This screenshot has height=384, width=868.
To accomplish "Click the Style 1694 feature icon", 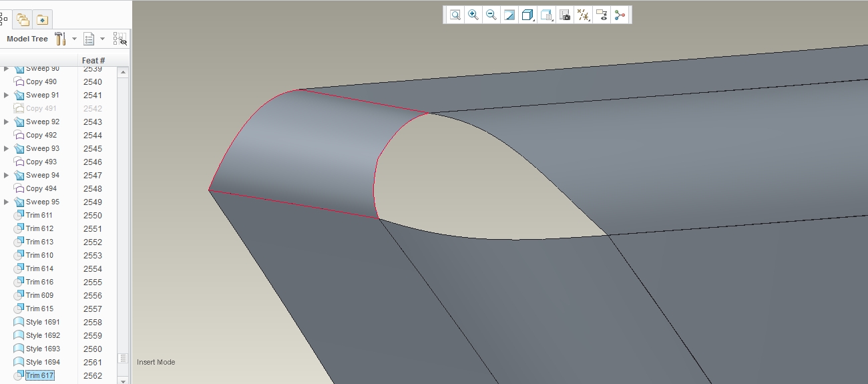I will pyautogui.click(x=19, y=362).
